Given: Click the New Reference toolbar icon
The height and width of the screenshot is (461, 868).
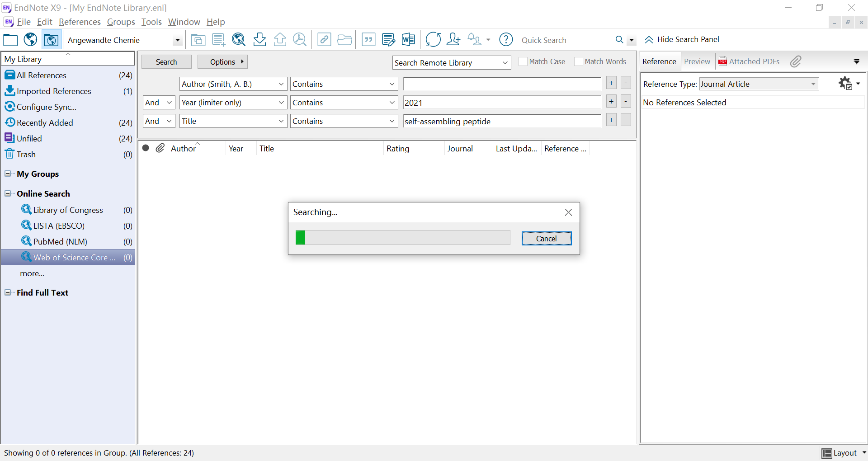Looking at the screenshot, I should pyautogui.click(x=218, y=40).
